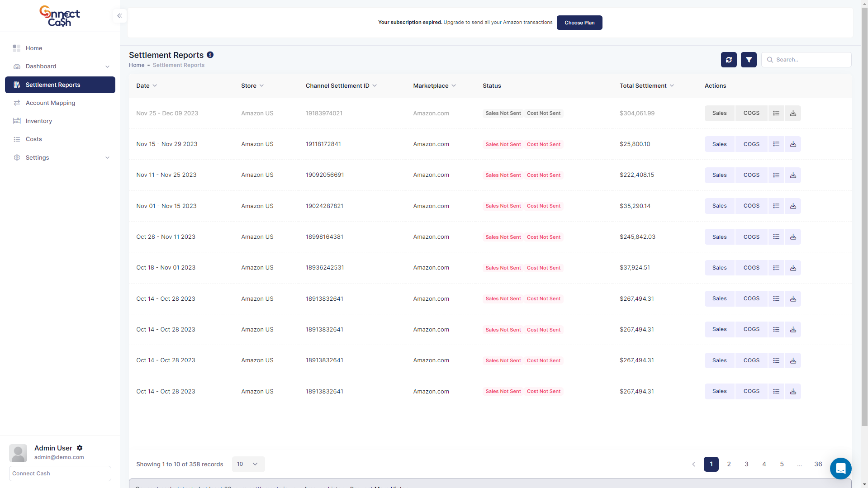Click the refresh settlement reports icon
Image resolution: width=868 pixels, height=488 pixels.
click(x=728, y=60)
